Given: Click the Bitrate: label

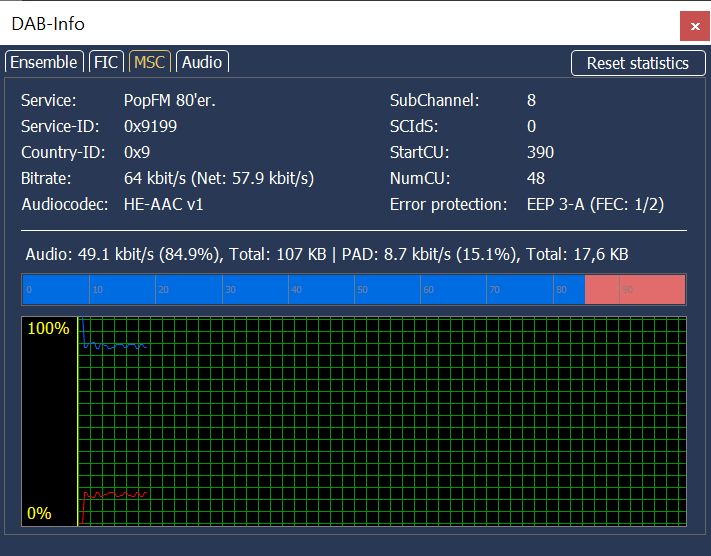Looking at the screenshot, I should tap(46, 178).
